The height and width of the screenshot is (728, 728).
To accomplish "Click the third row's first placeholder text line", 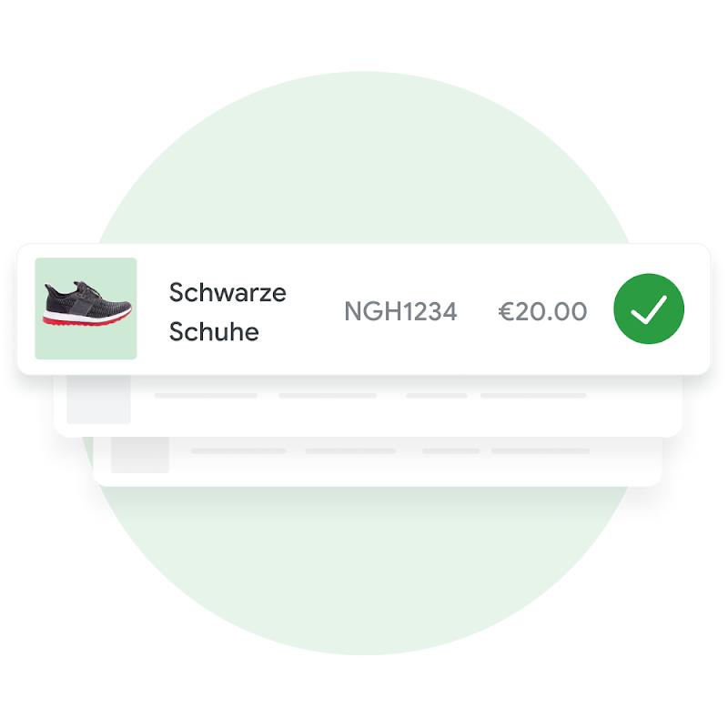I will point(238,450).
